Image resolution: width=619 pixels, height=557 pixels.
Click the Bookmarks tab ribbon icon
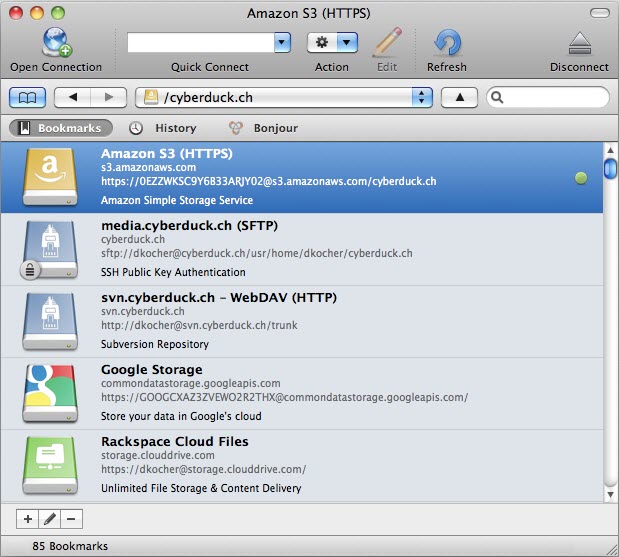(24, 128)
